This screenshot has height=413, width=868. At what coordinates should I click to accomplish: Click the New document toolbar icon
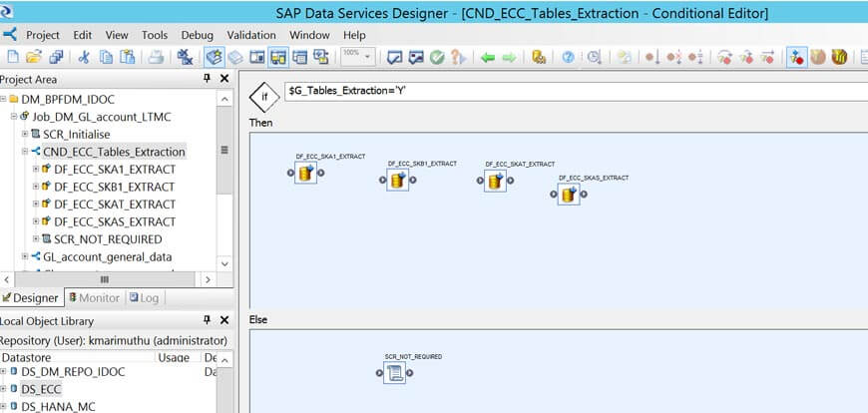coord(12,57)
